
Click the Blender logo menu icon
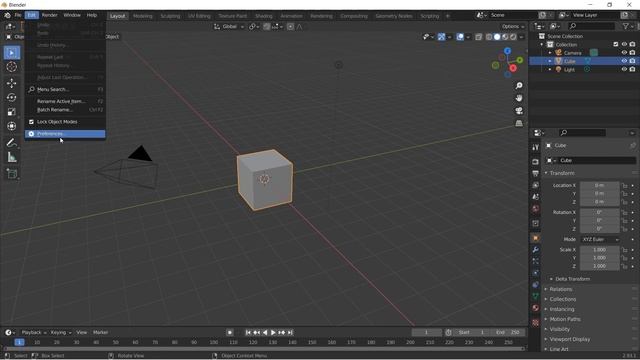pos(7,15)
